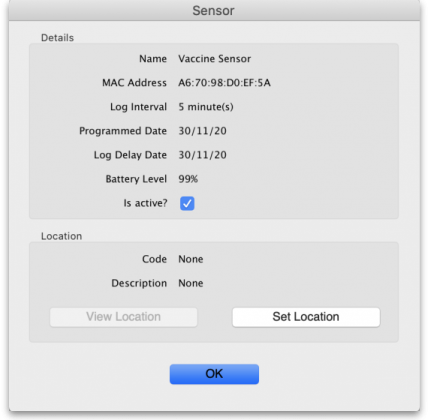This screenshot has width=428, height=420.
Task: Click the Is active? label
Action: [145, 203]
